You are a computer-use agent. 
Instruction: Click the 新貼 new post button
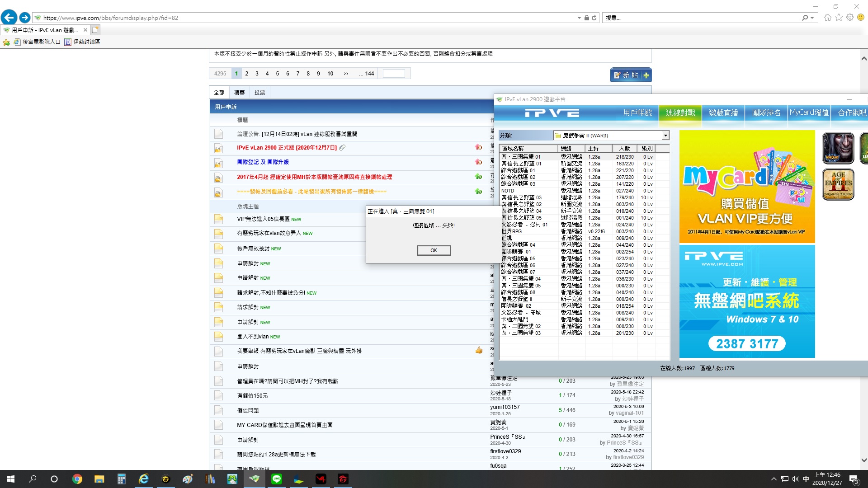(631, 75)
